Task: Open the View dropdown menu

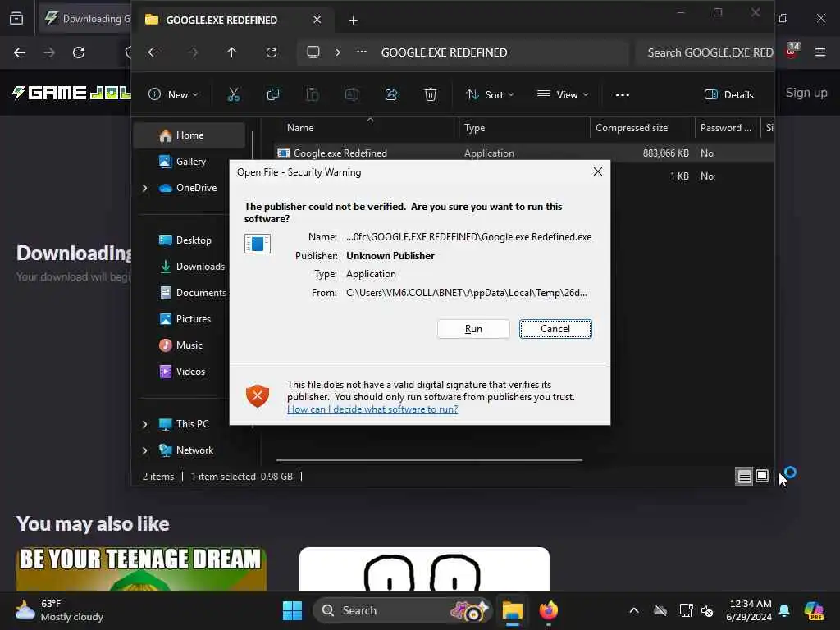Action: point(562,95)
